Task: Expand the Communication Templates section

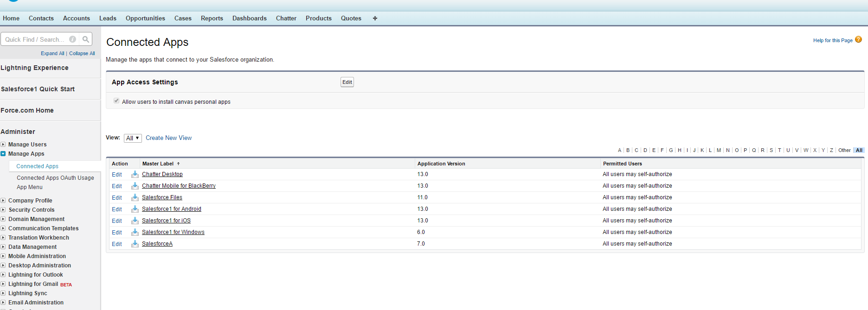Action: coord(3,228)
